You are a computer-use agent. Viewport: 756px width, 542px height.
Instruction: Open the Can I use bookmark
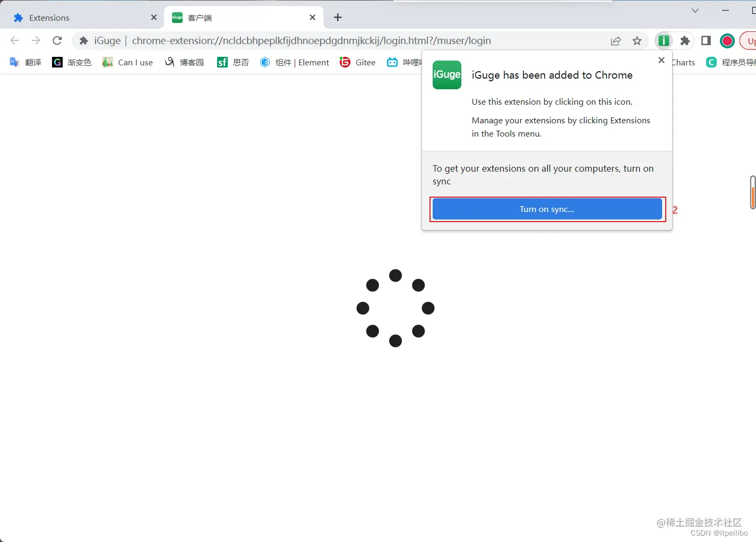coord(127,62)
